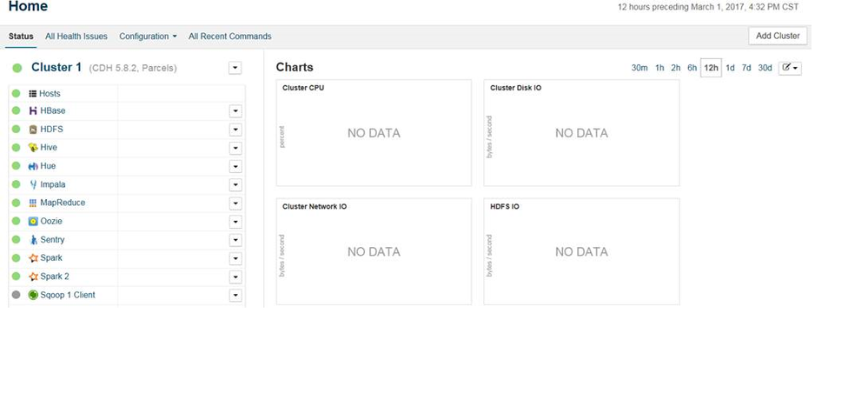Click the HBase service icon
868x400 pixels.
coord(33,110)
